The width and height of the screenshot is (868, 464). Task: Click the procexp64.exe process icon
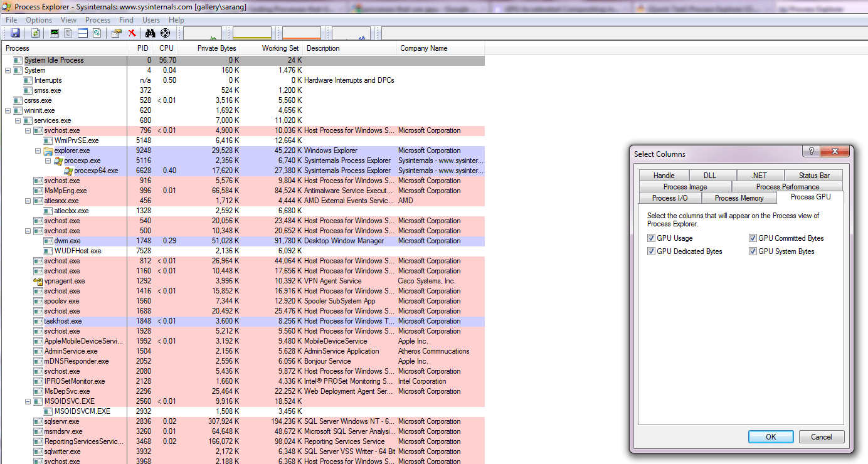point(68,171)
